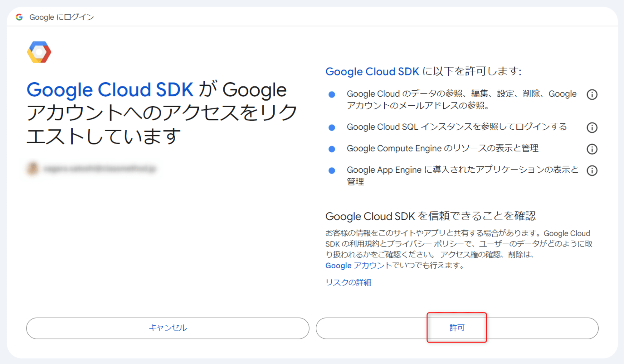Image resolution: width=624 pixels, height=364 pixels.
Task: Open the Google アカウント link
Action: tap(358, 266)
